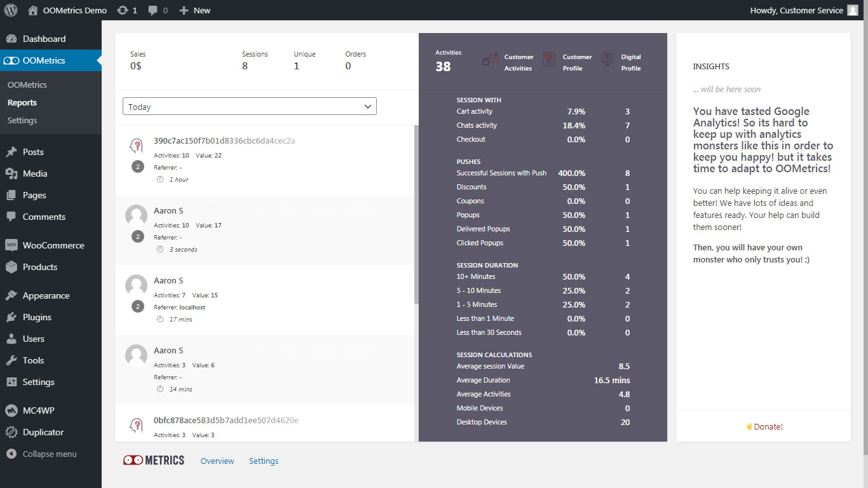Click the Overview footer link
This screenshot has width=868, height=488.
click(217, 461)
